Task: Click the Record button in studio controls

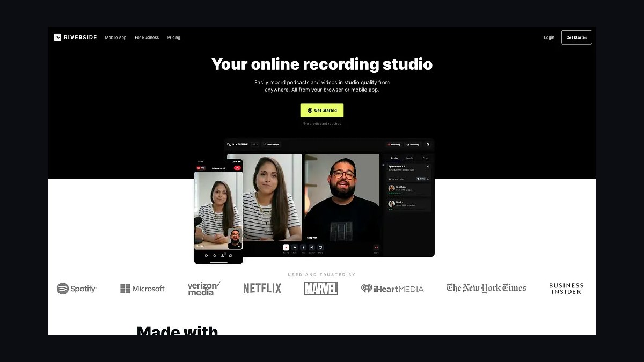Action: click(x=286, y=248)
